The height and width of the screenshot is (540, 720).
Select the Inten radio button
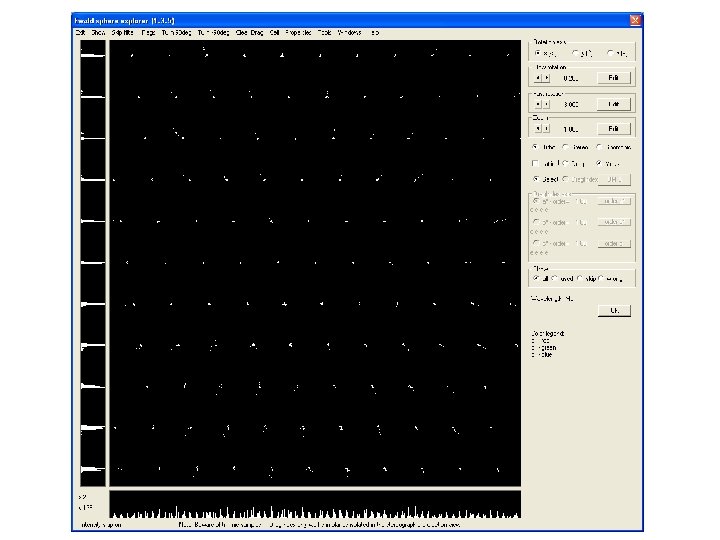(x=535, y=147)
